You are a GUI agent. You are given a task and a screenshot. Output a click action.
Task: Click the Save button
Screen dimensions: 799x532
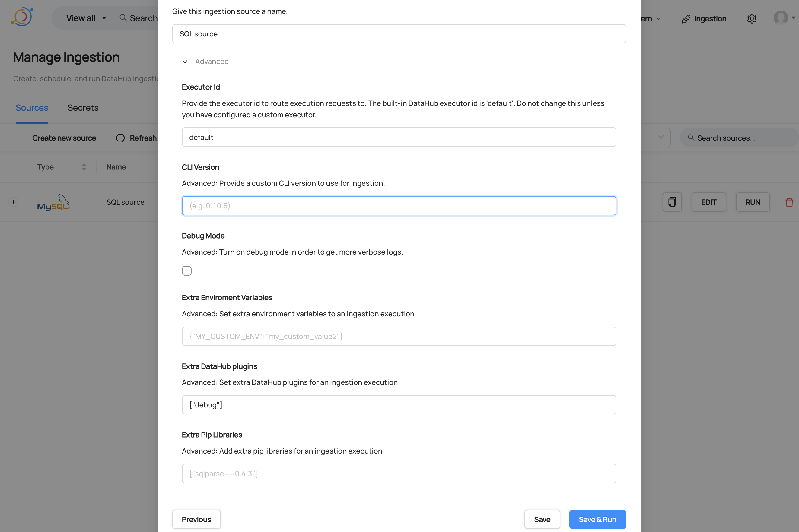tap(542, 519)
